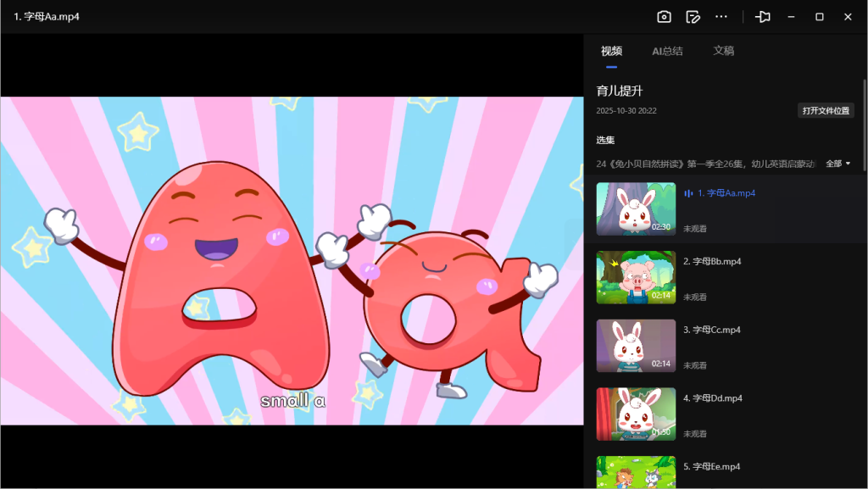
Task: Play 2. 字母Bb.mp4 from the list
Action: (712, 262)
